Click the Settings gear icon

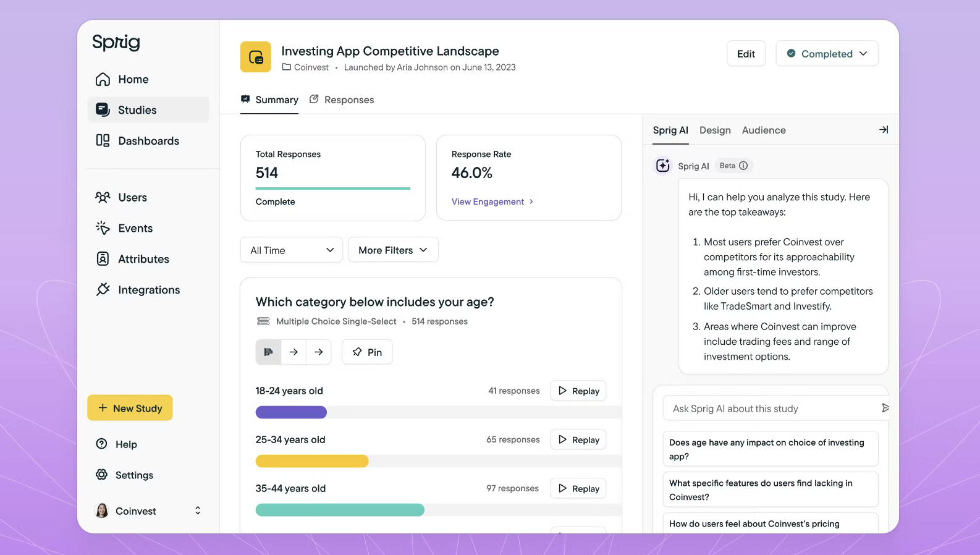coord(101,475)
